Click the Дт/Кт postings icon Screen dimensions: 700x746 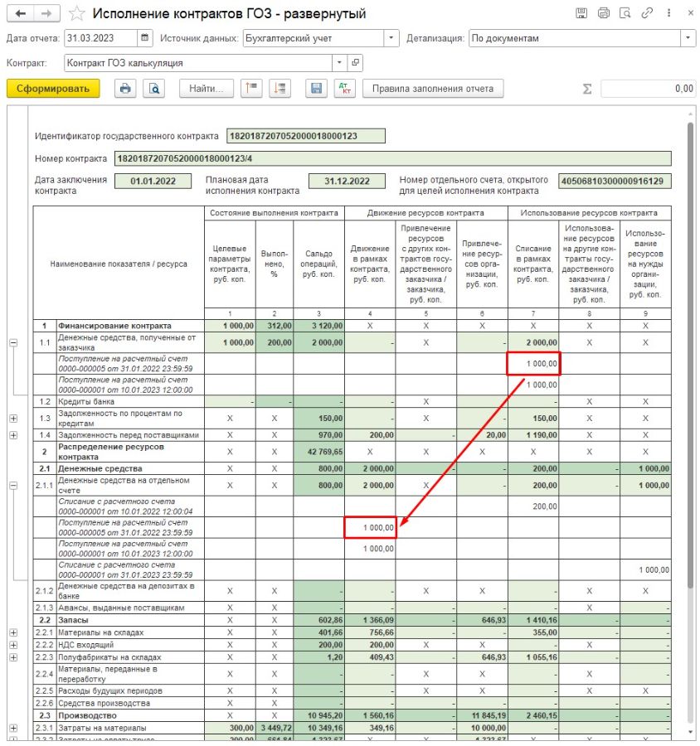(345, 89)
